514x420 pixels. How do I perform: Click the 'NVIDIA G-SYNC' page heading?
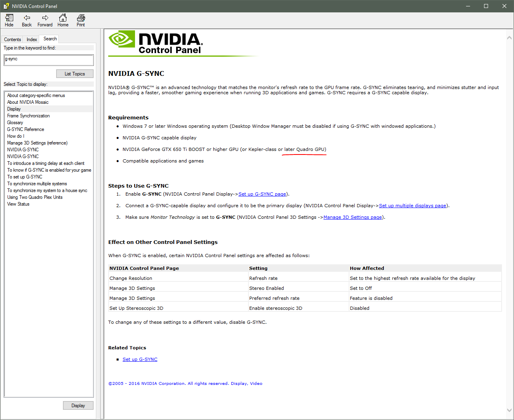pos(136,73)
